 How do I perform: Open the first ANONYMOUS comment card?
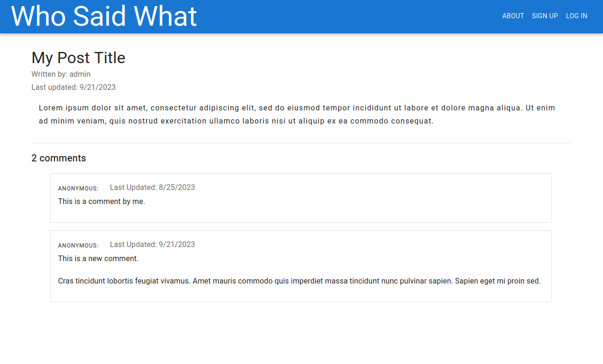point(301,197)
